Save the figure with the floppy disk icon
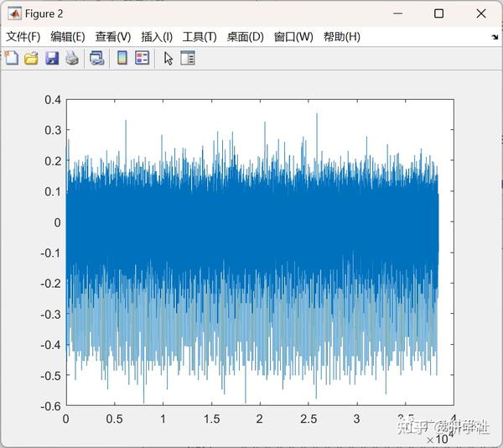Screen dimensions: 503x448 tap(52, 59)
